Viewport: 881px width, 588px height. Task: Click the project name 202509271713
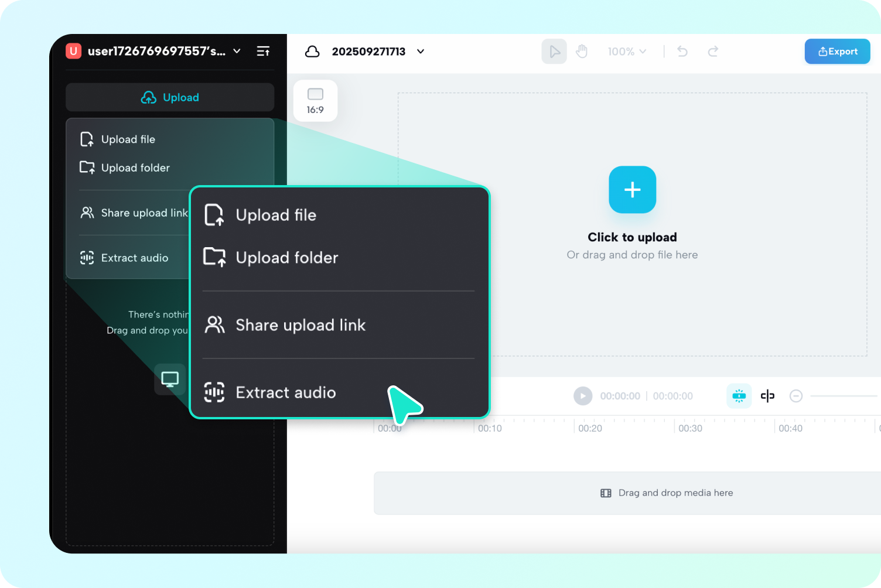pyautogui.click(x=368, y=52)
